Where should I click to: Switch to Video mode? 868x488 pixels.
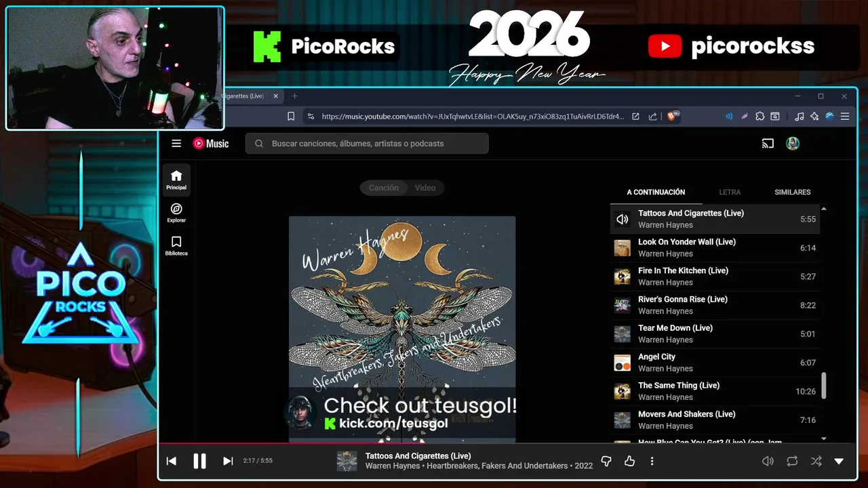click(x=425, y=188)
